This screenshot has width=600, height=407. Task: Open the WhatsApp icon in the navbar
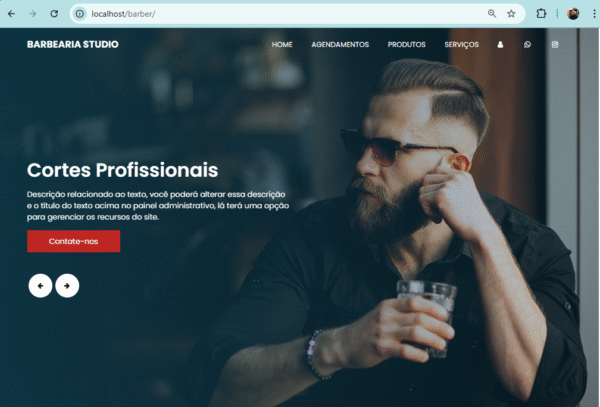pyautogui.click(x=527, y=45)
